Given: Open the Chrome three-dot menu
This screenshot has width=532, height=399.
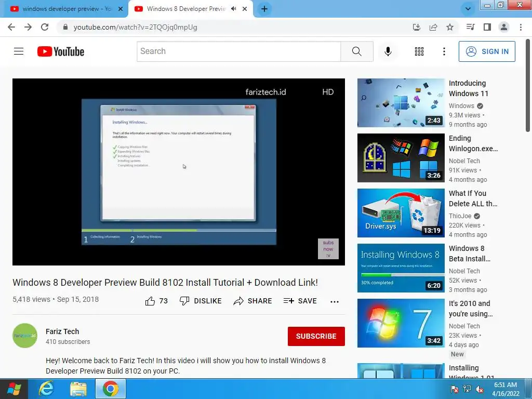Looking at the screenshot, I should (x=521, y=27).
